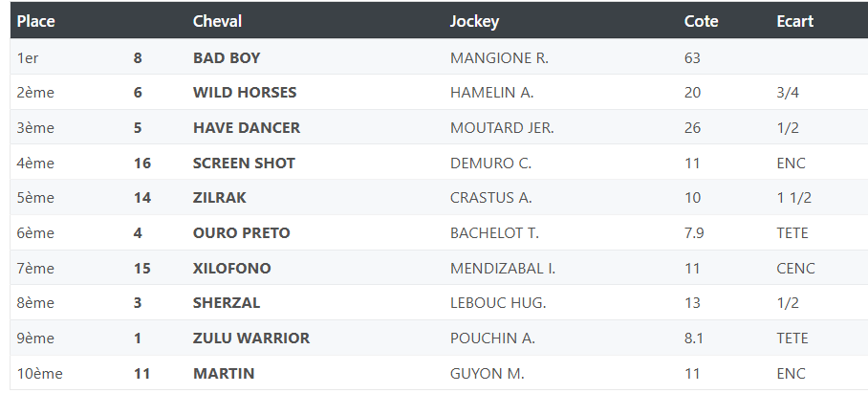The width and height of the screenshot is (868, 415).
Task: Select the 1er place cell
Action: coord(28,57)
